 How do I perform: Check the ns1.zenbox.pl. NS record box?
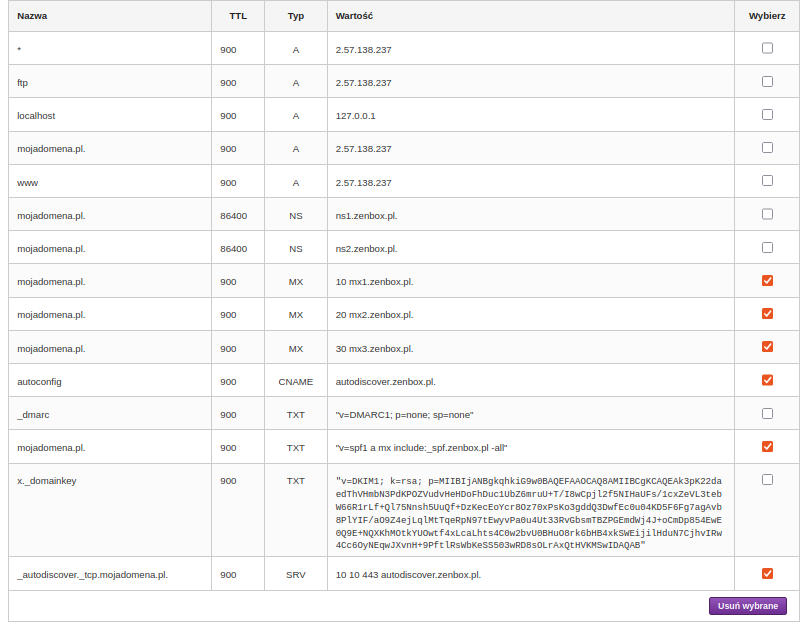point(767,214)
